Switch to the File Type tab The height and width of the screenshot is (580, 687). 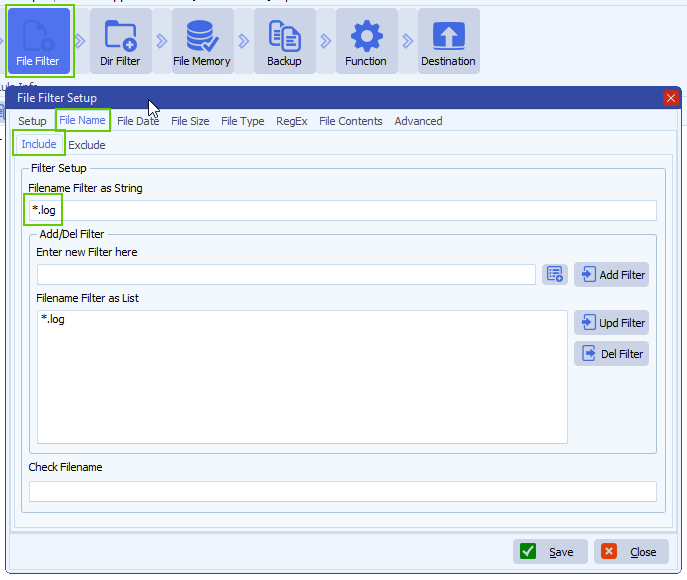(243, 121)
